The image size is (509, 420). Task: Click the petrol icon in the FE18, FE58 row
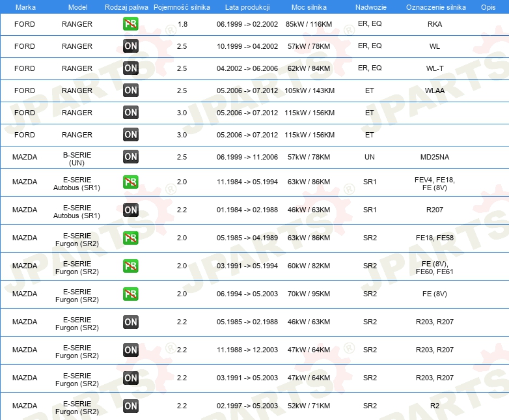130,238
